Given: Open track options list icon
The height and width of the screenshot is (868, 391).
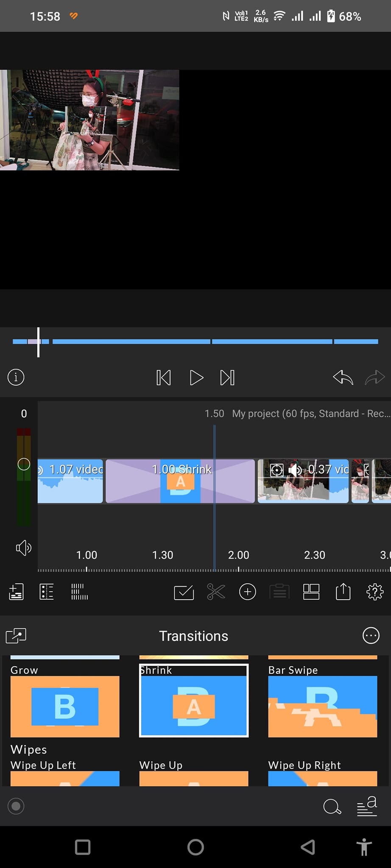Looking at the screenshot, I should click(x=47, y=592).
